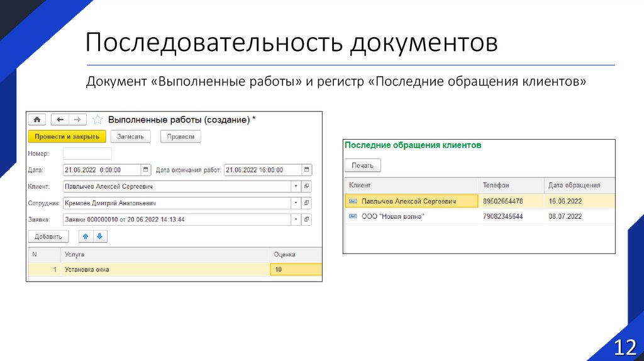Click row icon for ООО "Новая волна"
The height and width of the screenshot is (361, 644).
point(353,216)
